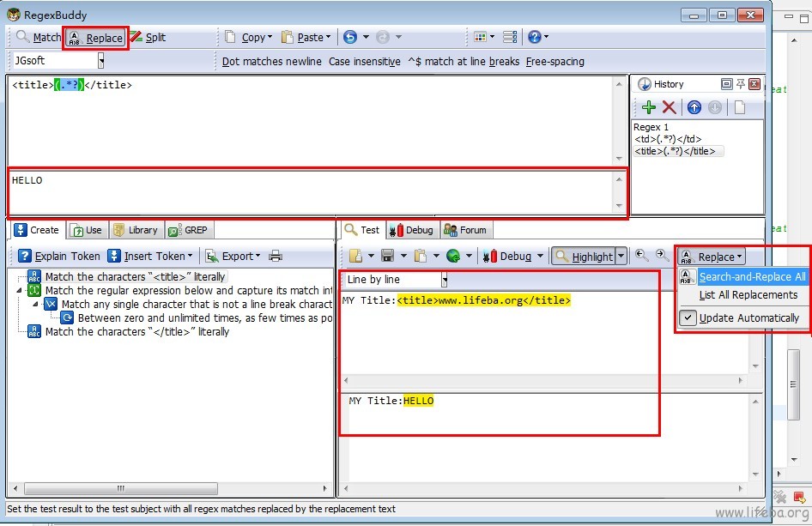Click the open file icon in Test toolbar
This screenshot has width=812, height=526.
[355, 256]
